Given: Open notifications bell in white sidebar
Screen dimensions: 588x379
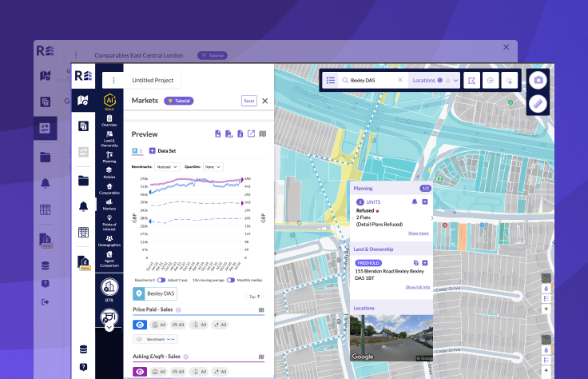Looking at the screenshot, I should click(x=83, y=206).
